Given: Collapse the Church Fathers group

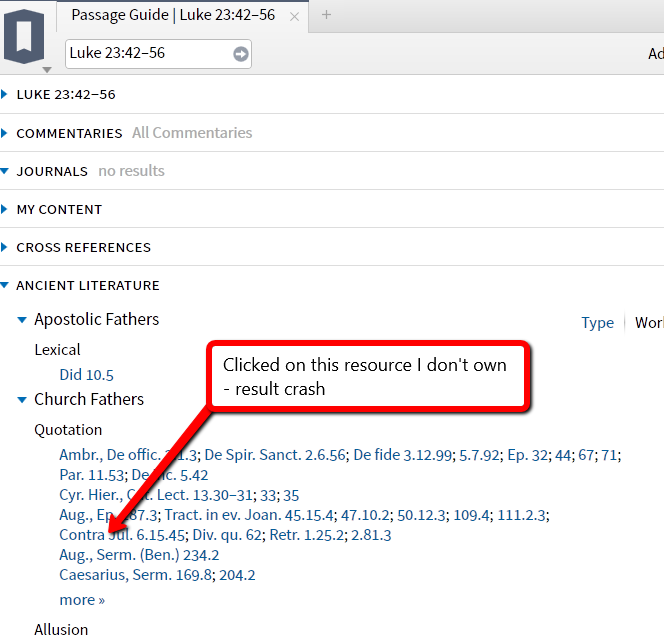Looking at the screenshot, I should point(22,400).
